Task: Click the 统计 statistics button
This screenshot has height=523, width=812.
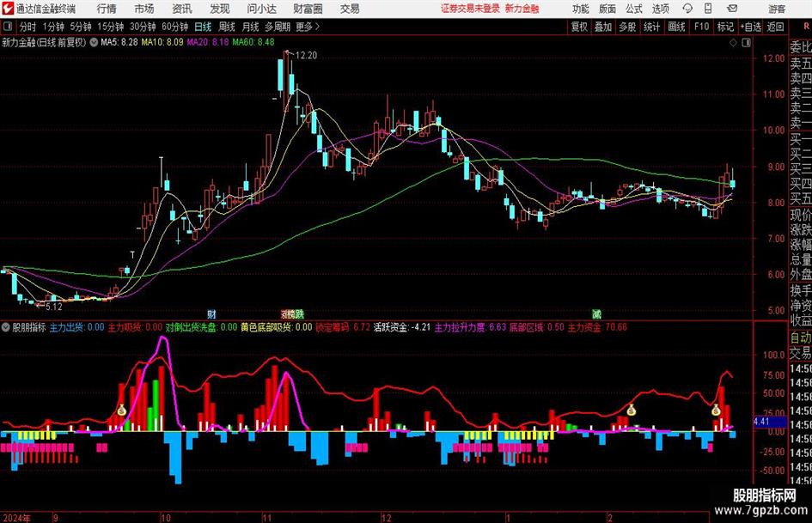Action: coord(651,27)
